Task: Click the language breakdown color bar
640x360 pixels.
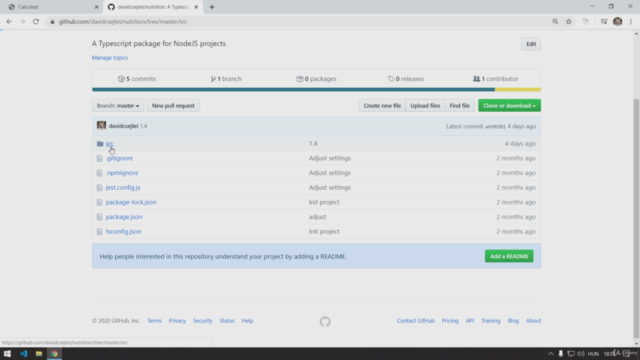Action: [x=316, y=89]
